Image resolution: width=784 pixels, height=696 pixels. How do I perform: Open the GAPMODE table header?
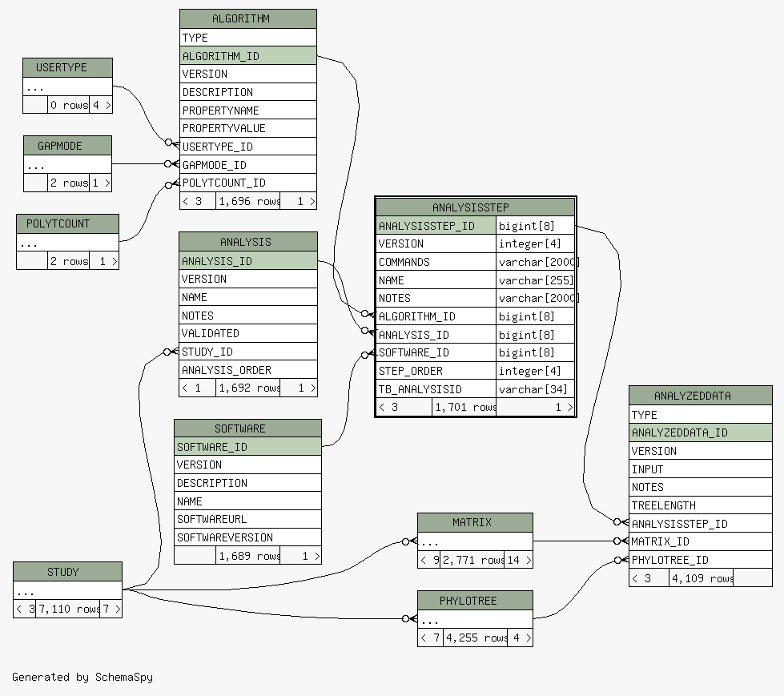pyautogui.click(x=67, y=146)
